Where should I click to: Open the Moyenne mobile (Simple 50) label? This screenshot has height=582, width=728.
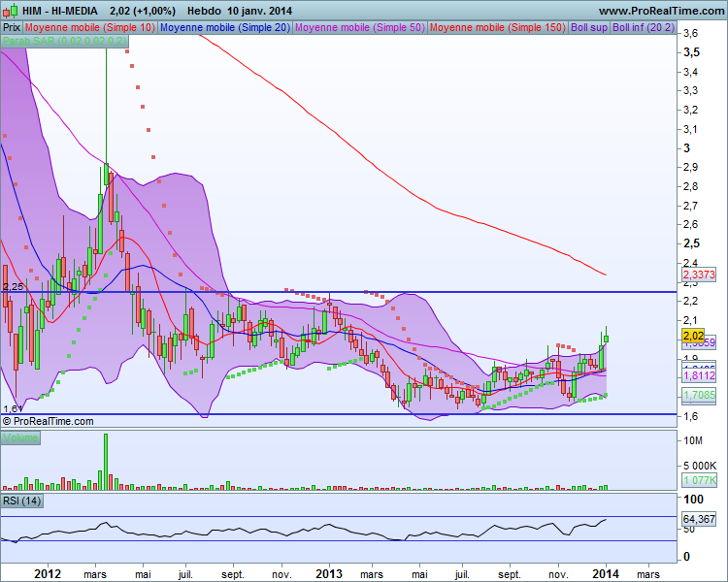coord(360,27)
